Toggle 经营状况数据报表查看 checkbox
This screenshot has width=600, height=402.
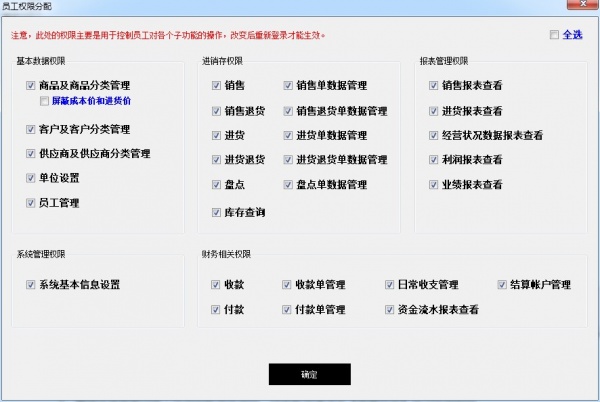point(433,135)
